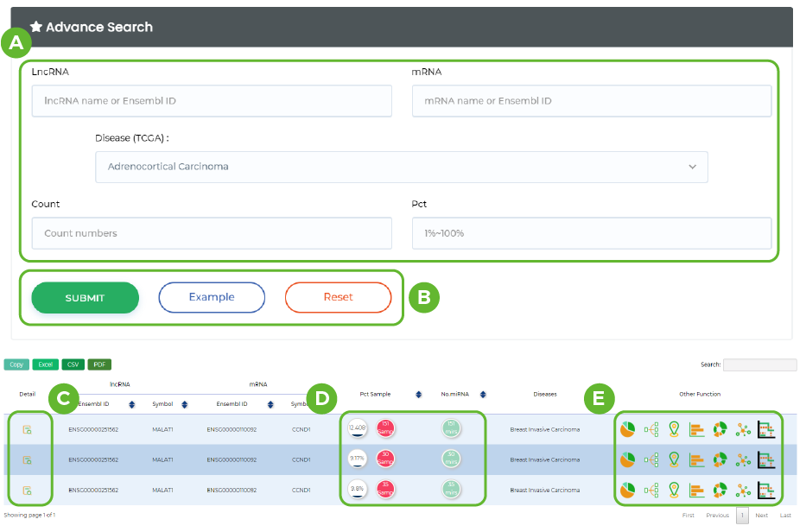Viewport: 806px width, 532px height.
Task: Load the Example query
Action: (x=212, y=297)
